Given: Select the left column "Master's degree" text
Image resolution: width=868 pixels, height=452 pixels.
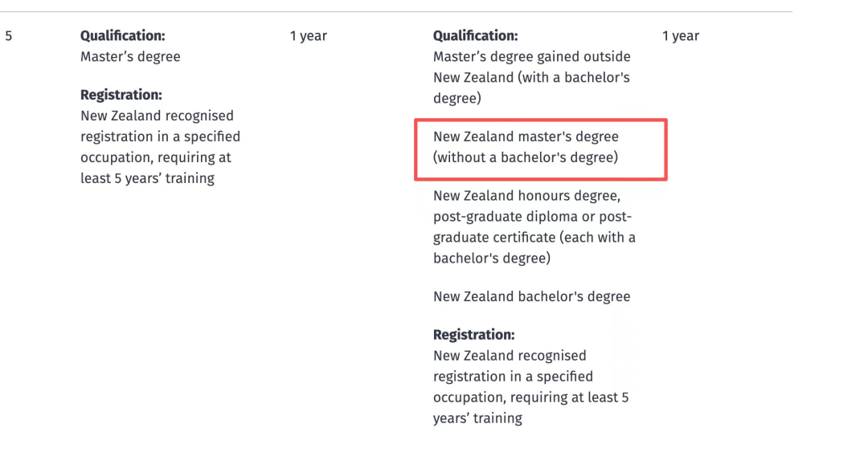Looking at the screenshot, I should coord(130,57).
